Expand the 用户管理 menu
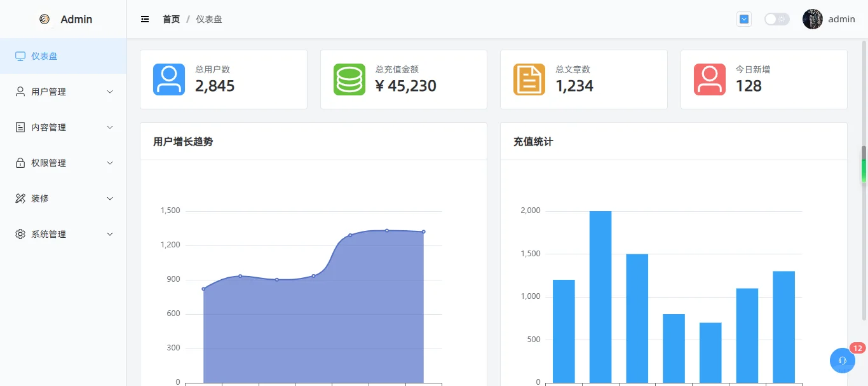The height and width of the screenshot is (386, 868). point(48,91)
